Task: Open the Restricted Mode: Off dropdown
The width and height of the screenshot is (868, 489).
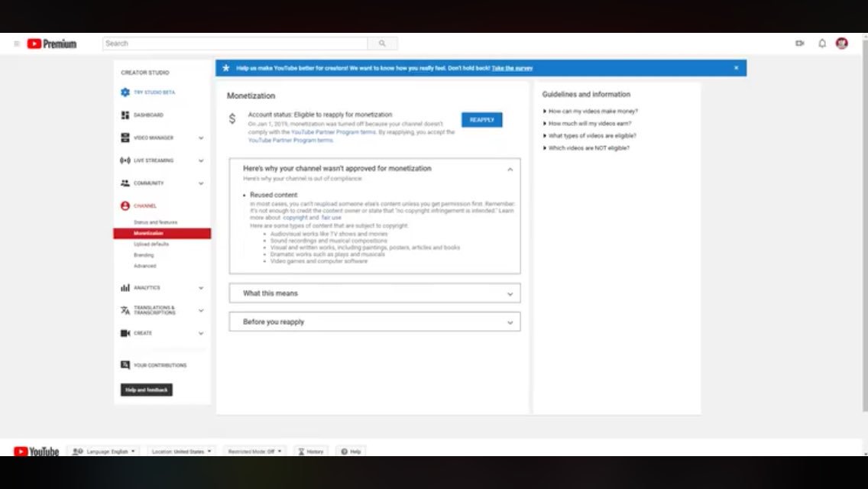Action: point(254,452)
